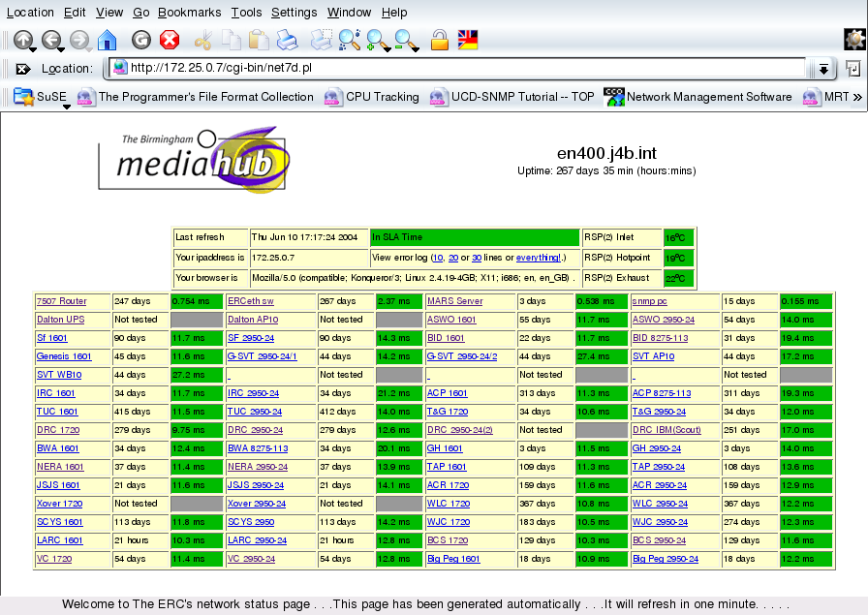
Task: Open the MRT bookmark
Action: click(x=826, y=97)
